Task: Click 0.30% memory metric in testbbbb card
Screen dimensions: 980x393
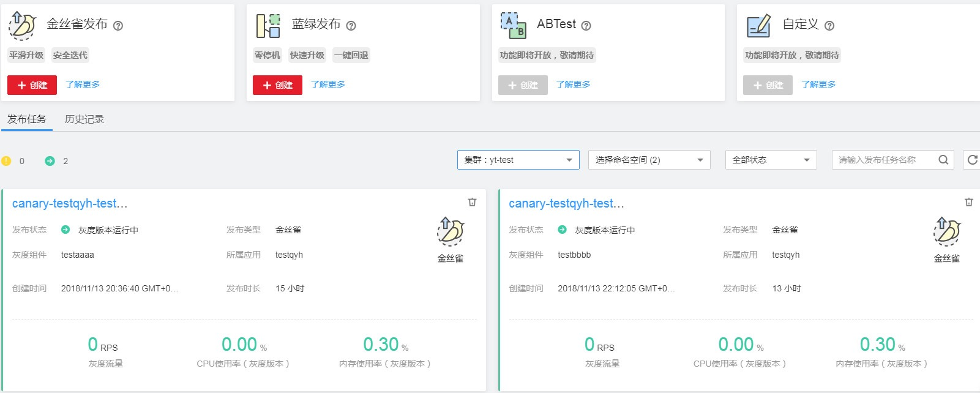Action: [x=882, y=345]
